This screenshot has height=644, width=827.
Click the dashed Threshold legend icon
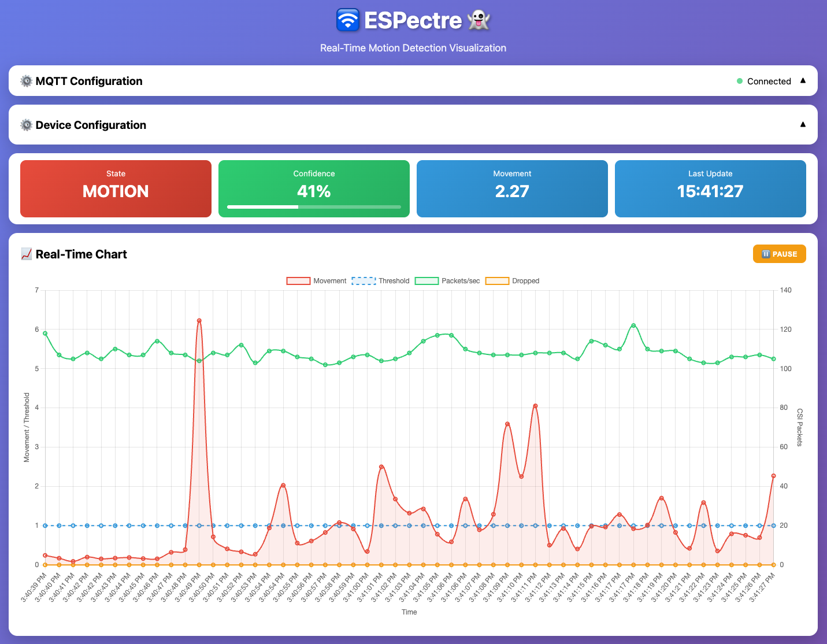pos(365,280)
